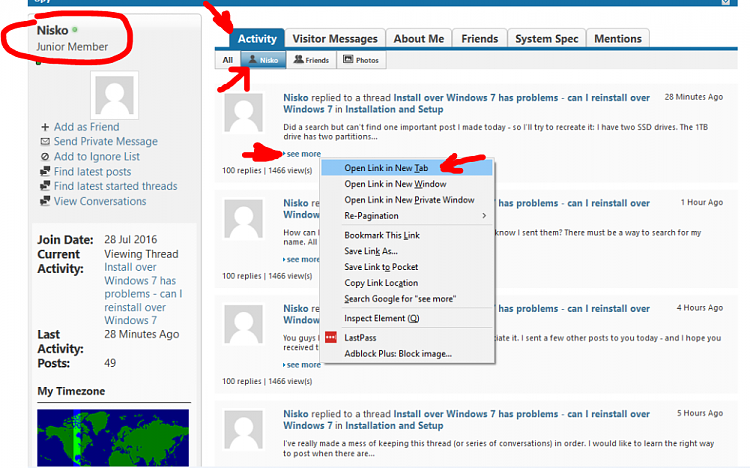Select the Friends activity filter
Screen dimensions: 750x468
[311, 60]
